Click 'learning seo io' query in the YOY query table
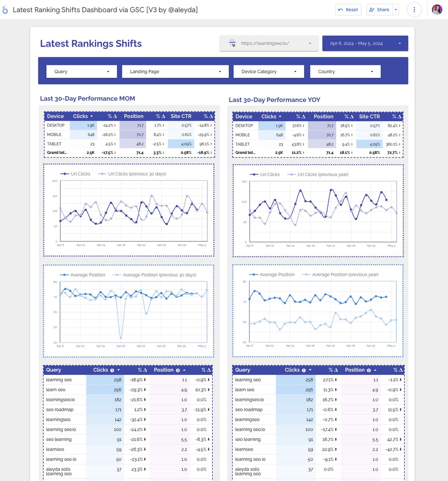The image size is (448, 481). click(x=250, y=459)
